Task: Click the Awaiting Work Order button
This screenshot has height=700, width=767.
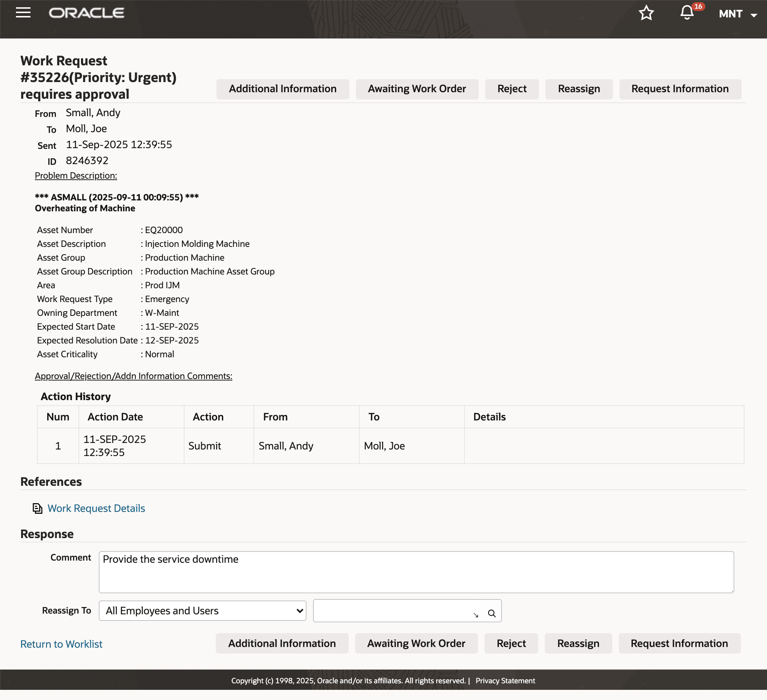Action: [x=417, y=89]
